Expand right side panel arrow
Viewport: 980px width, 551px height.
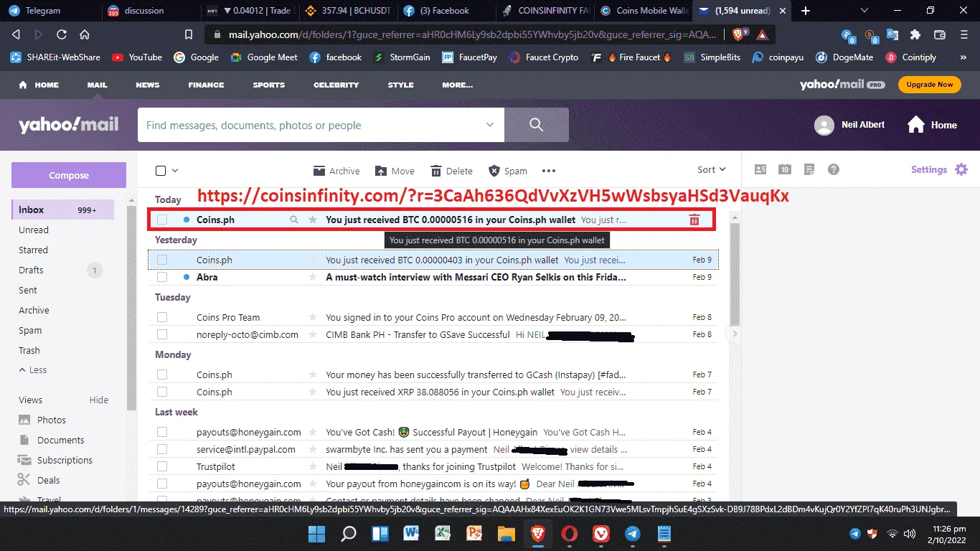pos(735,334)
